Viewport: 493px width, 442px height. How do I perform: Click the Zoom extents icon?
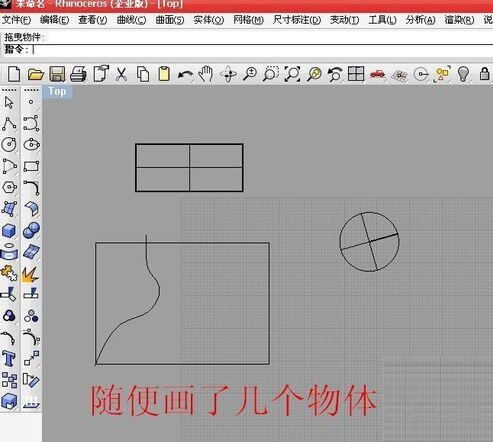(x=292, y=74)
